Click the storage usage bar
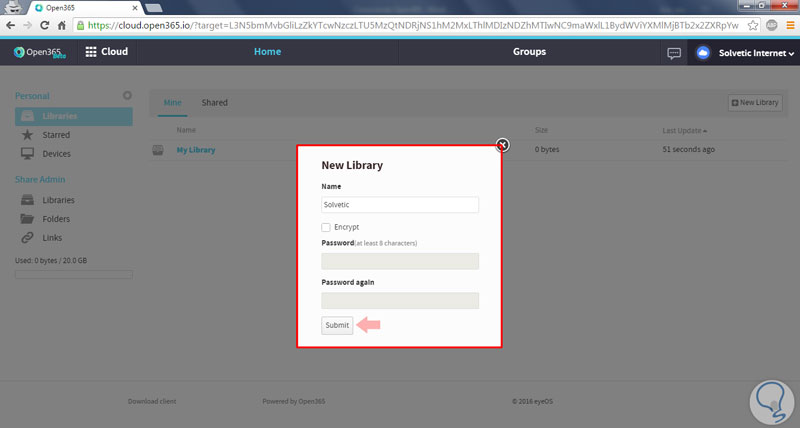Viewport: 800px width, 428px height. click(73, 274)
